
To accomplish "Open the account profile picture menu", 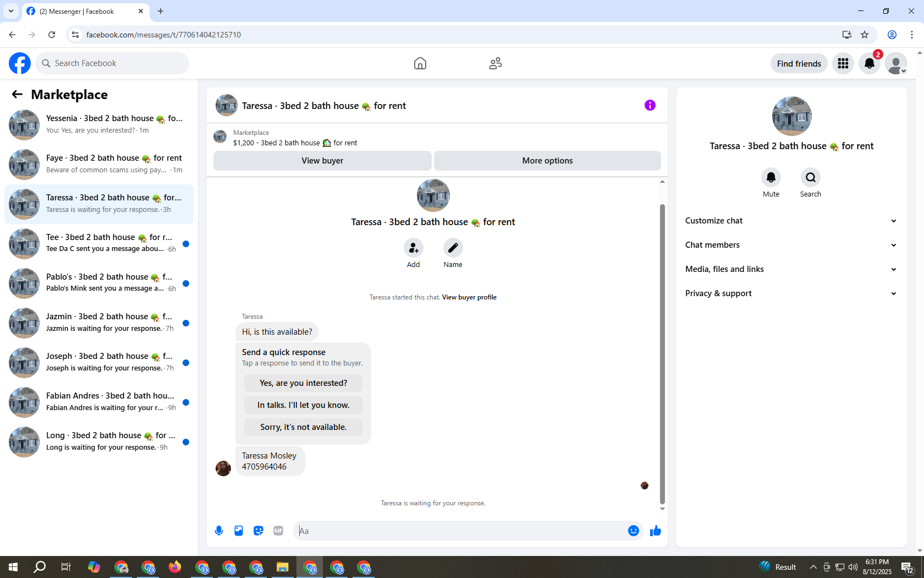I will 896,63.
